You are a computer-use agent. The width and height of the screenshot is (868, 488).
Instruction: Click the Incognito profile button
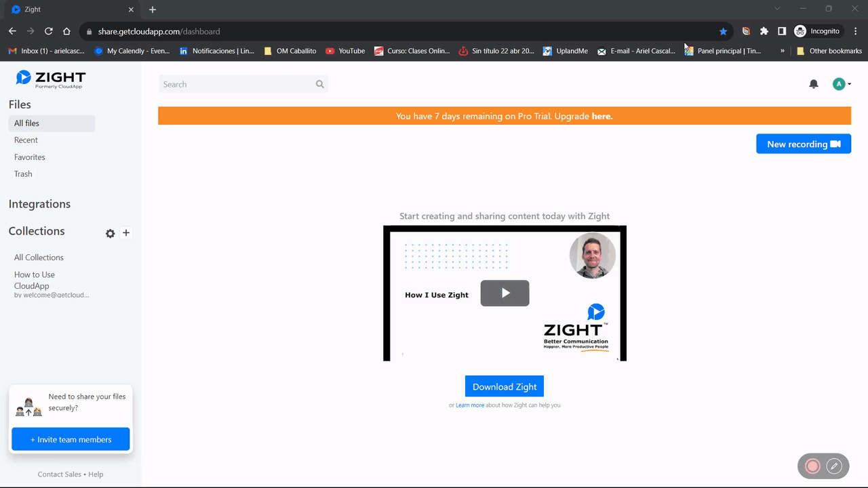click(817, 31)
